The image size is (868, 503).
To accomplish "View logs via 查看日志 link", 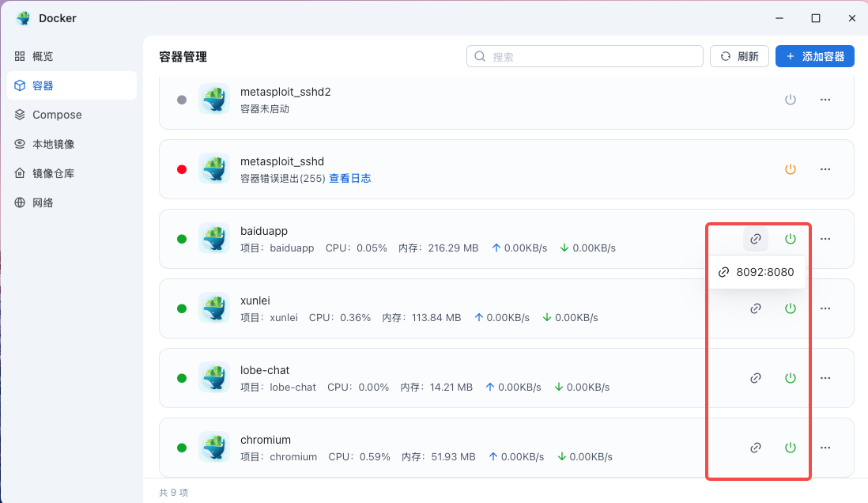I will point(350,179).
